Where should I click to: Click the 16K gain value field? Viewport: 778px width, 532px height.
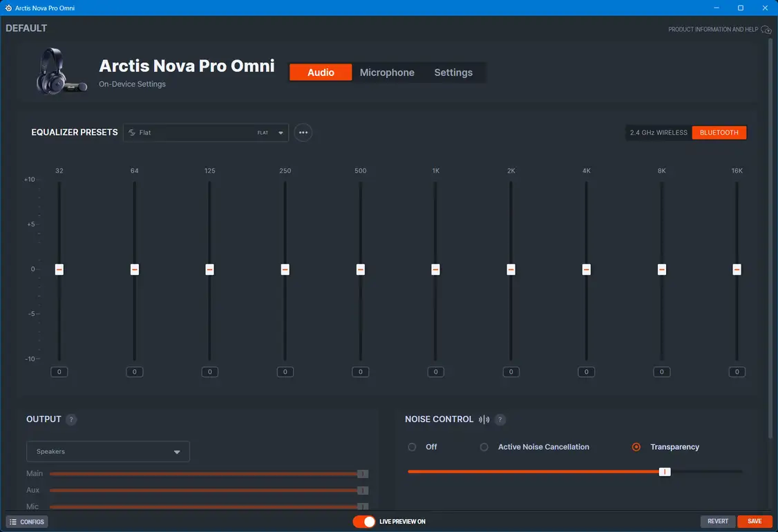(x=737, y=372)
